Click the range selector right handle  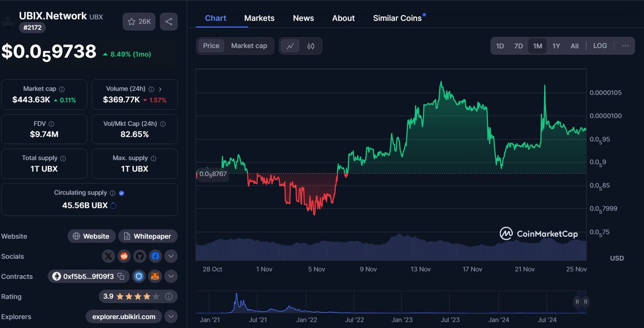click(586, 302)
